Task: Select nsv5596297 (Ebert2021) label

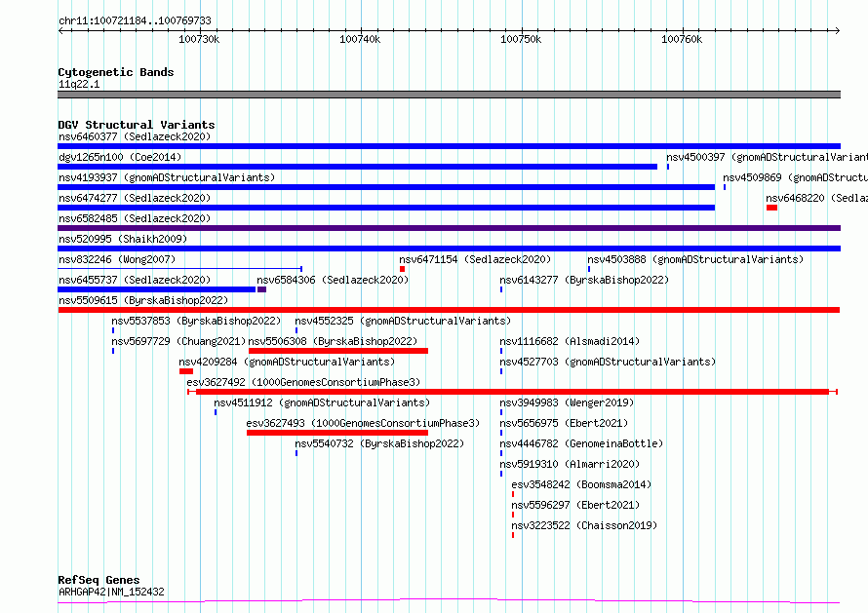Action: tap(575, 505)
